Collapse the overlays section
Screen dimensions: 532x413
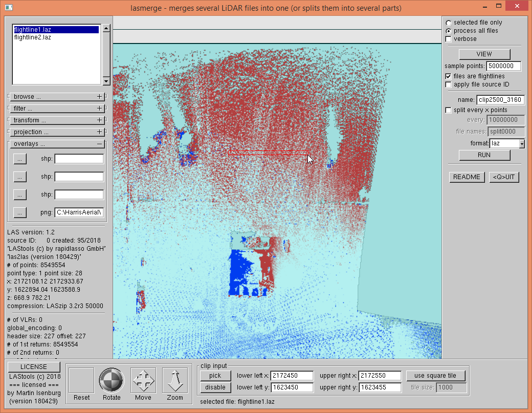[99, 144]
